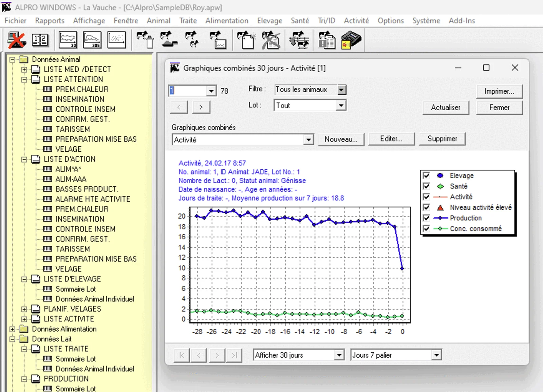Open the Add-Ins menu
The image size is (543, 392).
coord(462,21)
